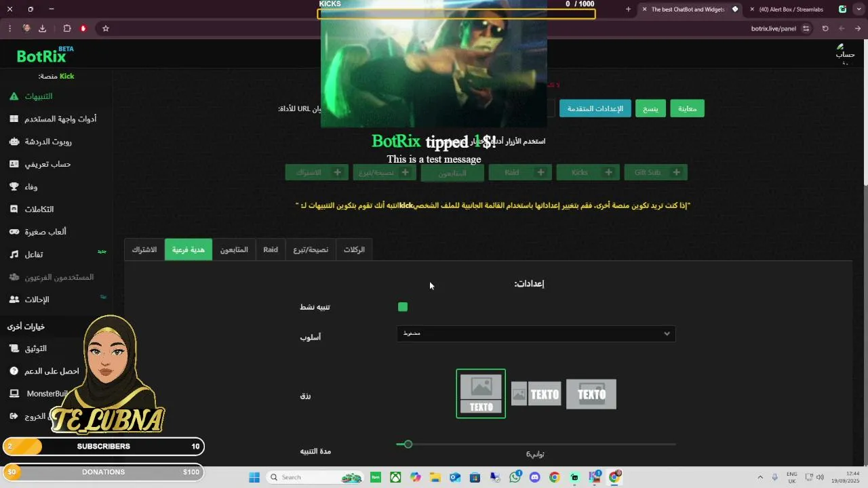Viewport: 868px width, 488px height.
Task: Click the browser reload icon
Action: coord(825,28)
